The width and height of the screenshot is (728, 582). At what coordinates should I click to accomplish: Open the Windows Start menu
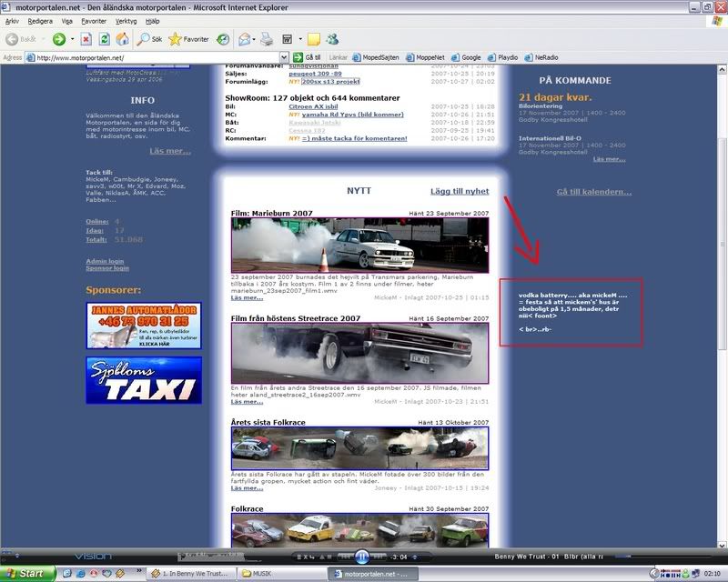pyautogui.click(x=27, y=574)
